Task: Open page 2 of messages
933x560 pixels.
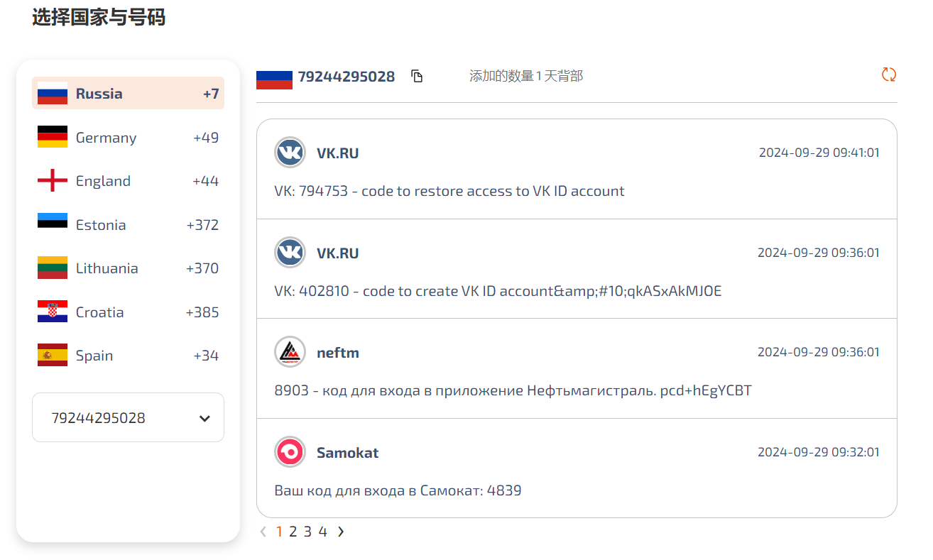Action: [x=293, y=532]
